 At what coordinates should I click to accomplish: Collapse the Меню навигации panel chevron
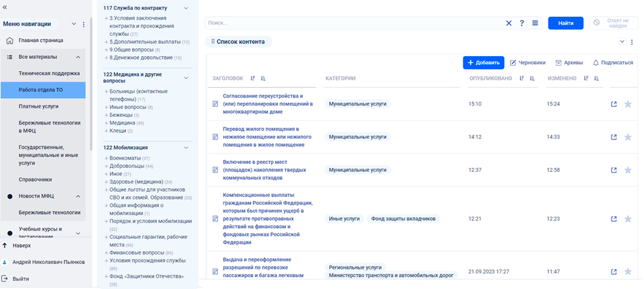pyautogui.click(x=74, y=24)
